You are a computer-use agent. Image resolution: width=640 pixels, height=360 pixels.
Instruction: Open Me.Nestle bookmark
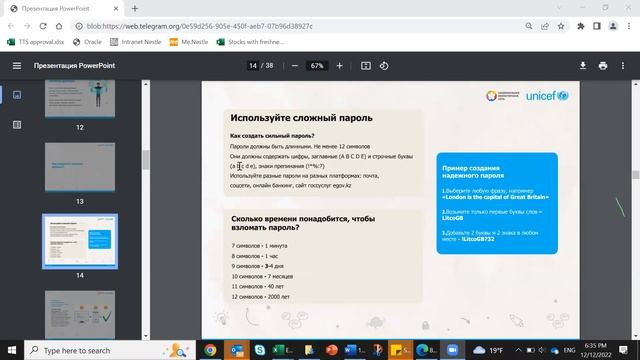pos(189,42)
